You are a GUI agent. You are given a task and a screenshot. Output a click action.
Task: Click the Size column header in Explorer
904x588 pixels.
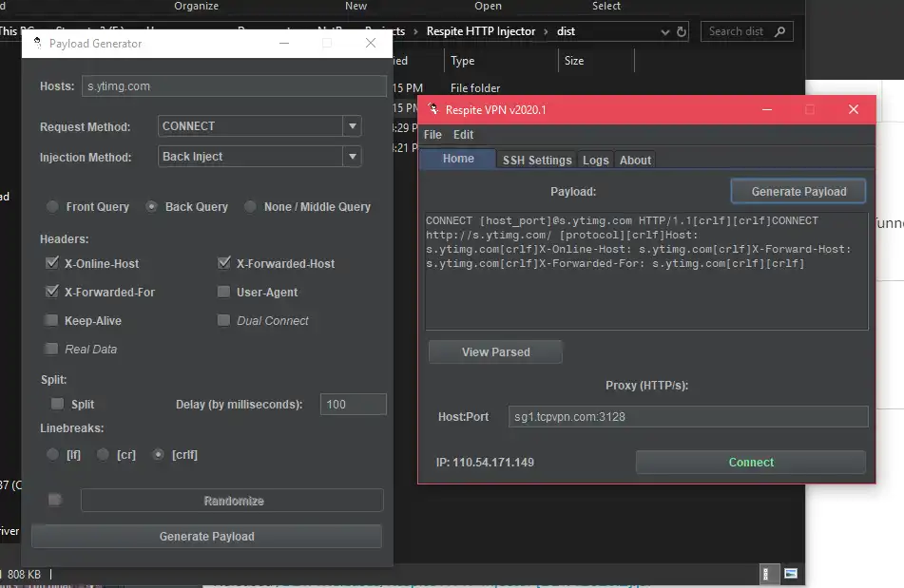click(x=596, y=61)
